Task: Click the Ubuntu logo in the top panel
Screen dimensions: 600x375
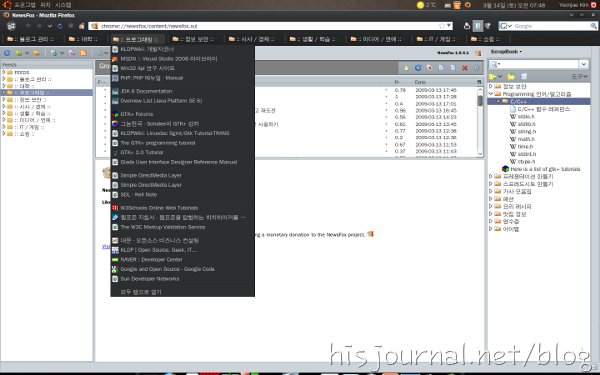Action: click(7, 5)
